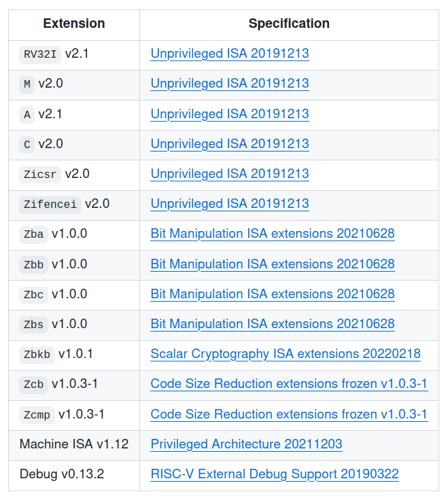Select the Extension column header

(74, 24)
